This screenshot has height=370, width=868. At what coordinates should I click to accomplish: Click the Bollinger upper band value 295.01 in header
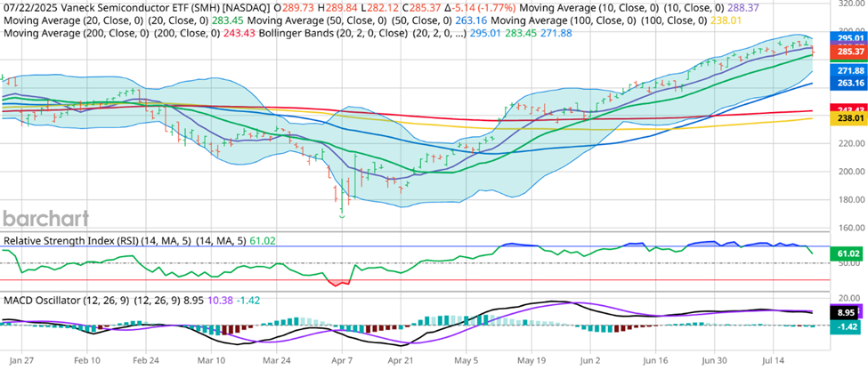(487, 33)
